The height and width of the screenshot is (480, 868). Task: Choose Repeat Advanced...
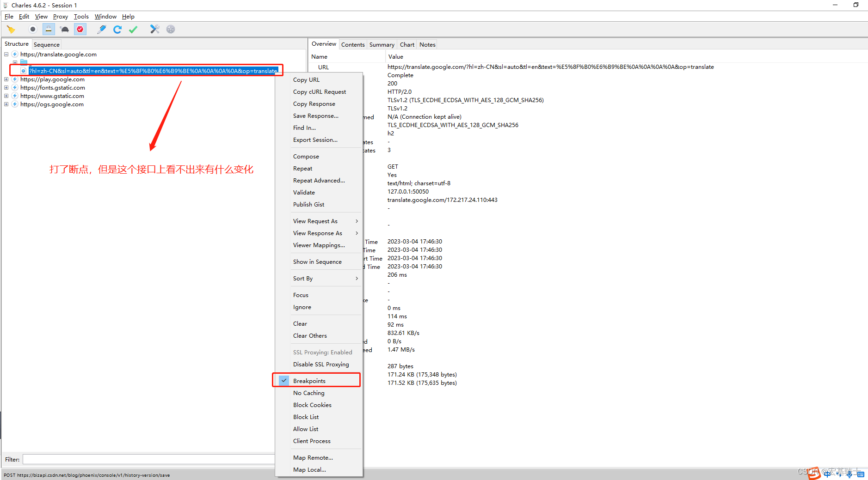point(319,181)
